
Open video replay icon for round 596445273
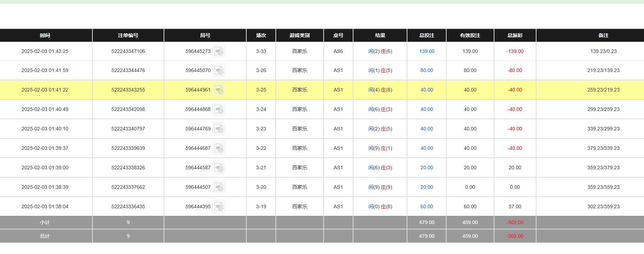pyautogui.click(x=219, y=52)
